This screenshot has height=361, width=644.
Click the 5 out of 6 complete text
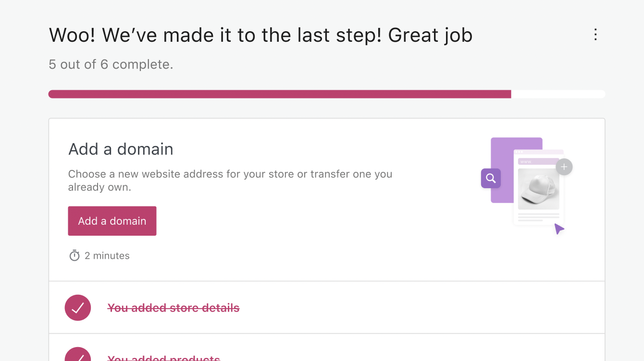pos(110,64)
